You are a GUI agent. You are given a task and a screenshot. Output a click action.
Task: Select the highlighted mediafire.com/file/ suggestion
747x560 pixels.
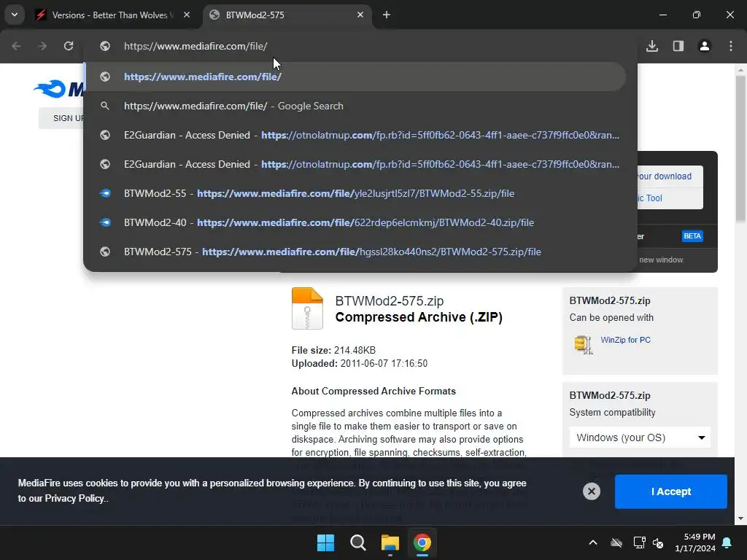[355, 77]
